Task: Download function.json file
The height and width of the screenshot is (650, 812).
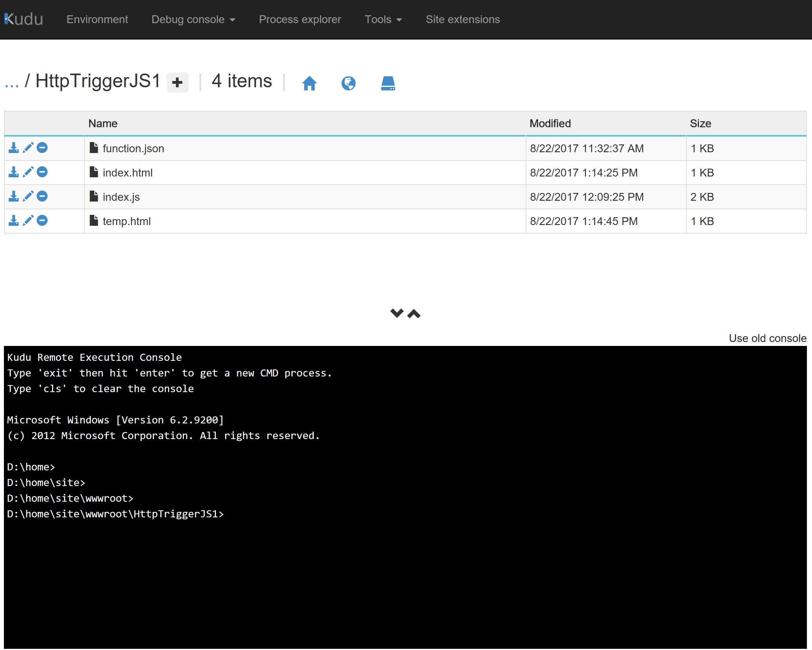Action: click(x=14, y=148)
